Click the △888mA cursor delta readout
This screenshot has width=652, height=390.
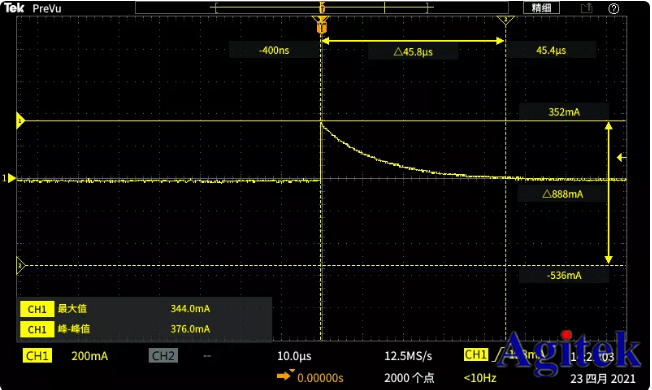pyautogui.click(x=563, y=194)
